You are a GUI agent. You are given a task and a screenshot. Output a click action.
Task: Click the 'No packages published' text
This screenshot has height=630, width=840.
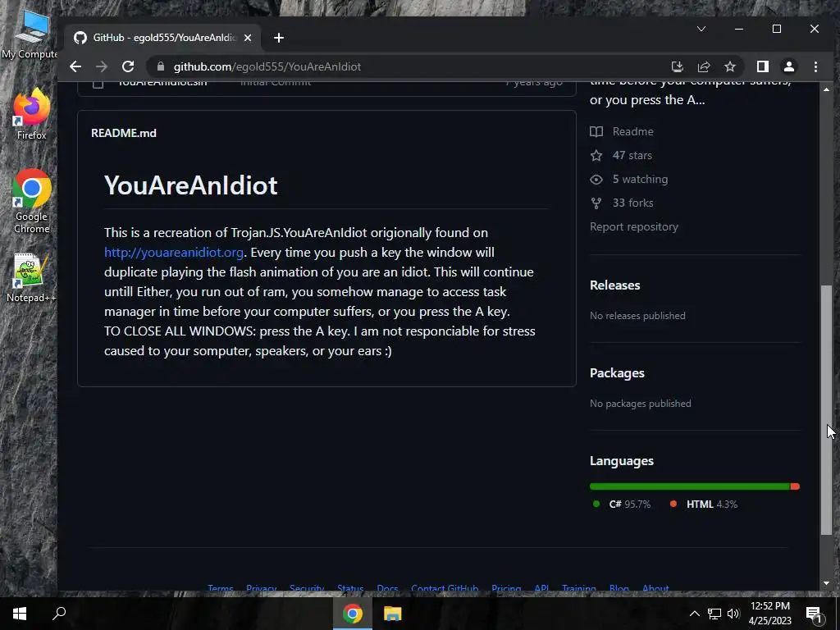pos(640,404)
